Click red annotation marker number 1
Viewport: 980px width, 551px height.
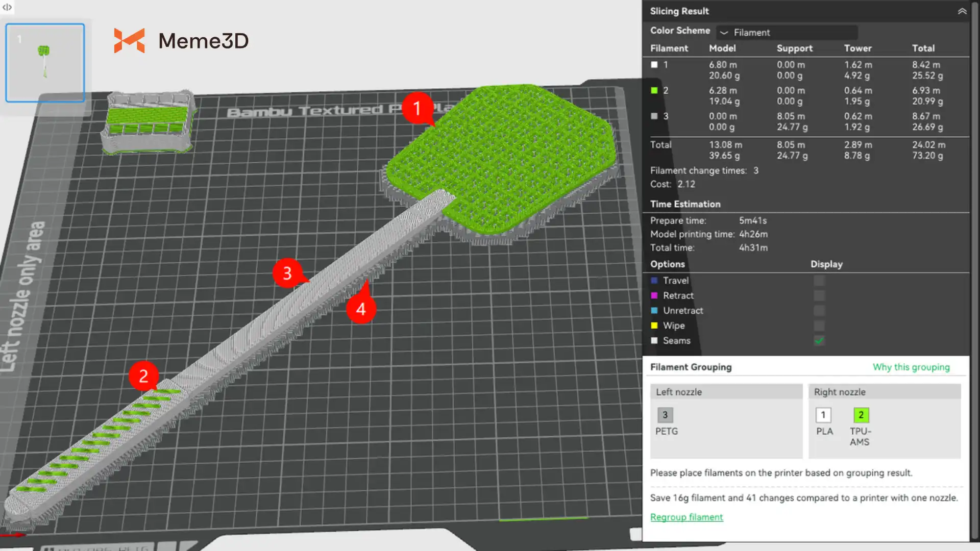click(x=417, y=108)
